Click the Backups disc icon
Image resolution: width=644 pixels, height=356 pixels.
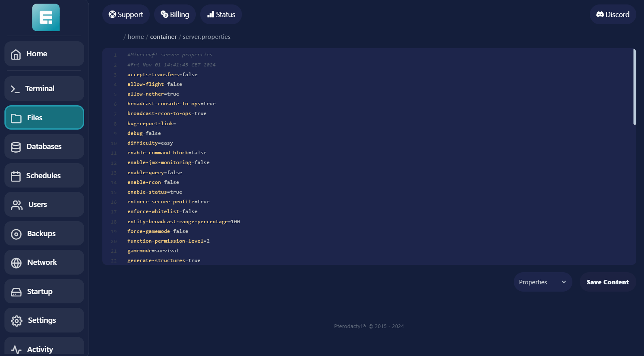(16, 234)
